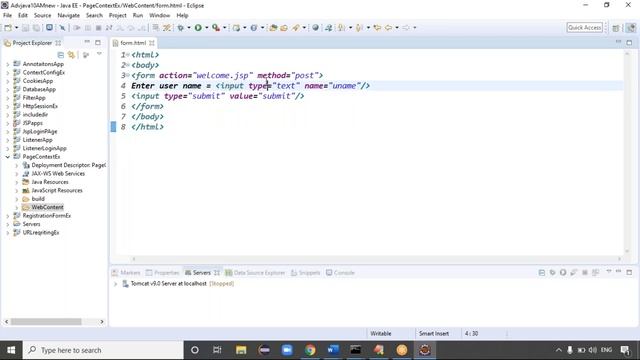Click the Debug bug icon in toolbar
This screenshot has height=360, width=640.
point(180,28)
